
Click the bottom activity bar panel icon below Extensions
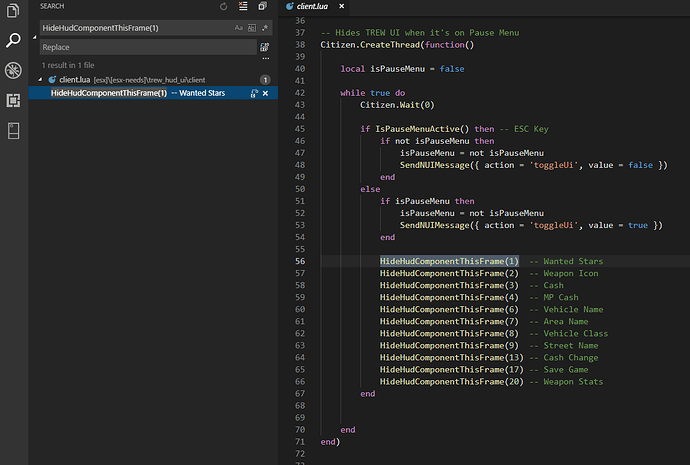[13, 131]
